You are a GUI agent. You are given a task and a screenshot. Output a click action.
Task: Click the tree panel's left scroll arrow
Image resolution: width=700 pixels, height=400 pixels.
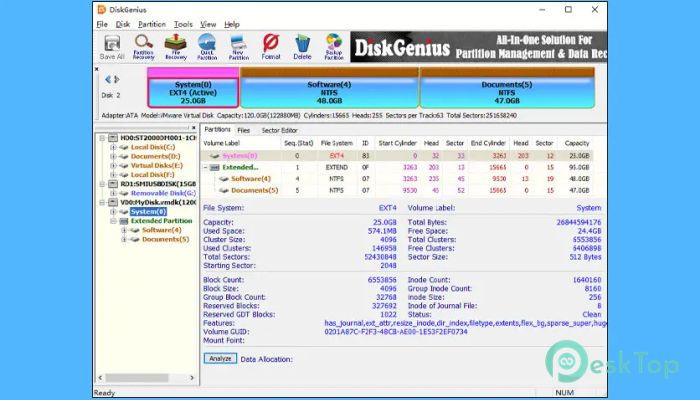tap(100, 378)
